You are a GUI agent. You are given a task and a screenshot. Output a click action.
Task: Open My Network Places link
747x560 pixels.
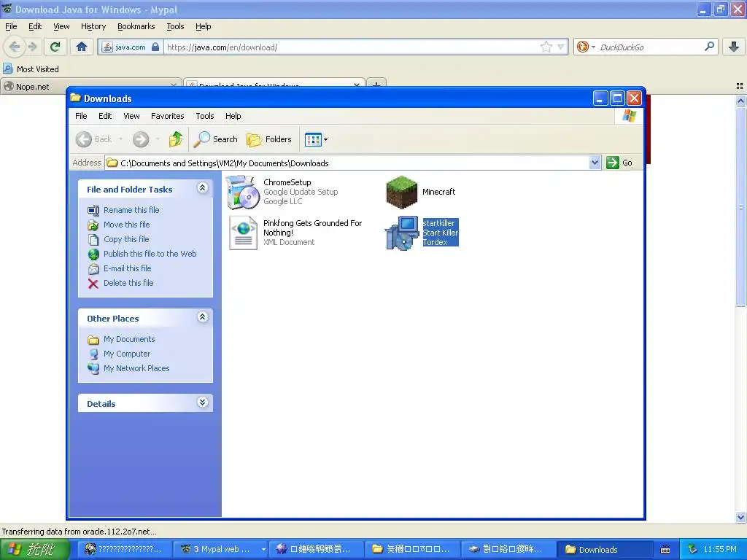(136, 368)
